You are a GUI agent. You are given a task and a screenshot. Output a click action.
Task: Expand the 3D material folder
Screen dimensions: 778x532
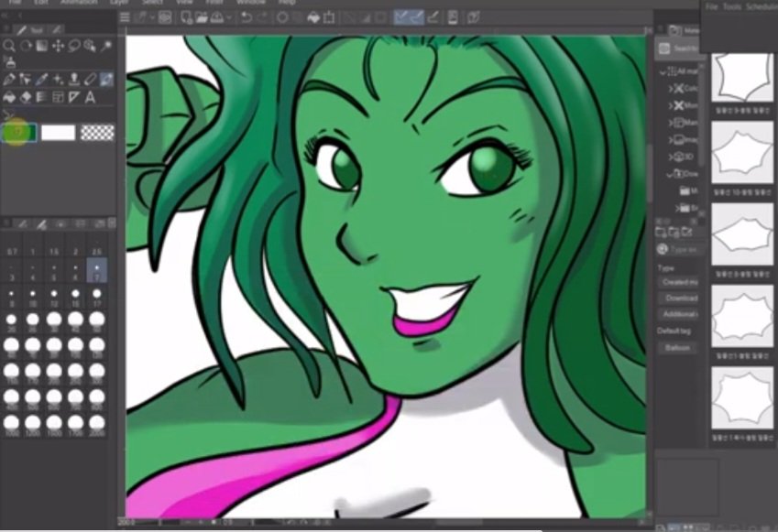tap(671, 157)
